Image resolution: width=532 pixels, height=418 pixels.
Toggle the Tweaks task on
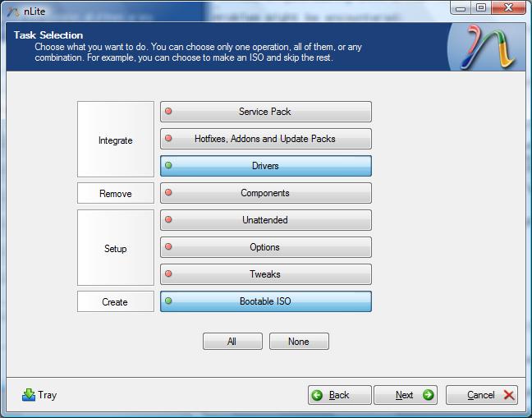[265, 274]
